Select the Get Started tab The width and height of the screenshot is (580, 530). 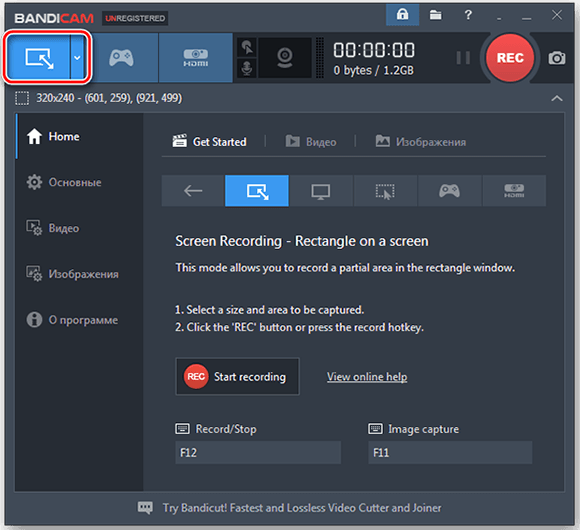(x=209, y=142)
